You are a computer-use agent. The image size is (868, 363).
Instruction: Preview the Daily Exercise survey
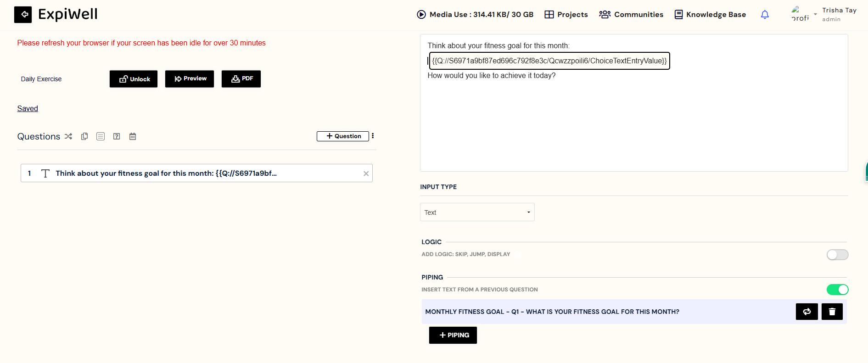(190, 79)
